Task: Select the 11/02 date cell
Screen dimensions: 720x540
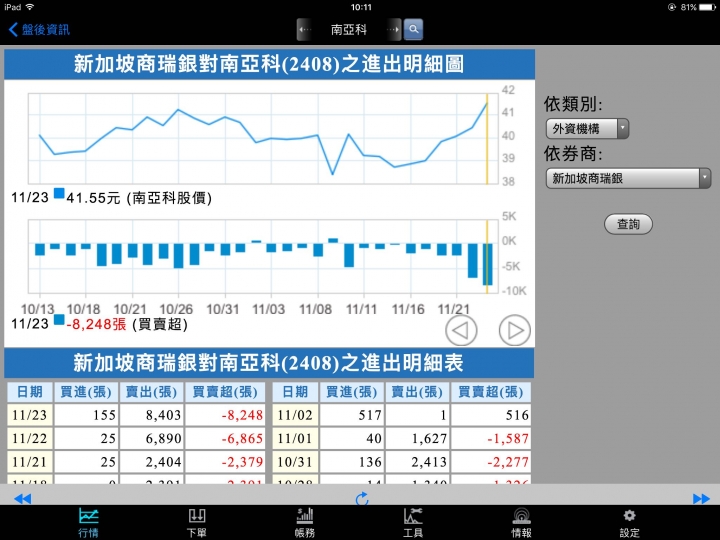Action: point(295,415)
